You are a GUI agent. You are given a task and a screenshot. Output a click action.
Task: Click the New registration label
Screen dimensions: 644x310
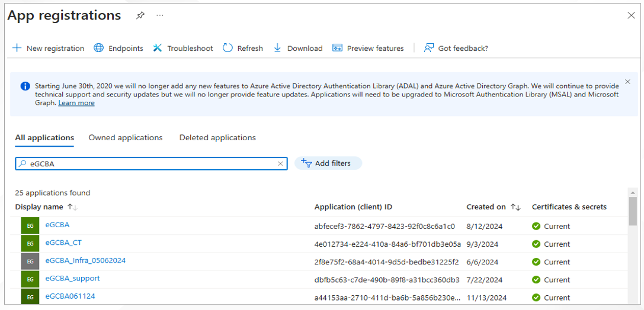click(56, 49)
